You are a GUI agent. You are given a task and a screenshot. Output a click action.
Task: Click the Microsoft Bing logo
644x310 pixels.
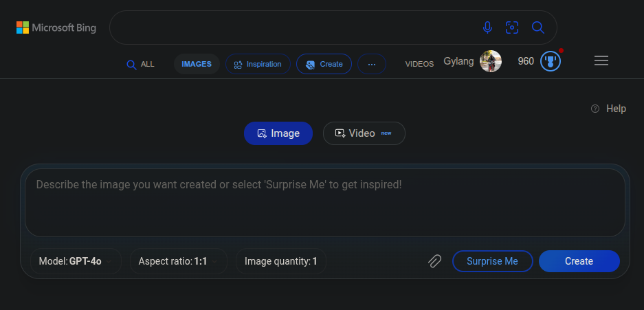56,27
